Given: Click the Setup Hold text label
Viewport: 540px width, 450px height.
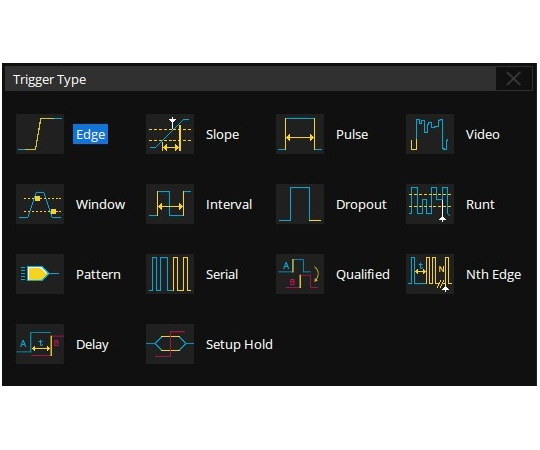Looking at the screenshot, I should (239, 344).
